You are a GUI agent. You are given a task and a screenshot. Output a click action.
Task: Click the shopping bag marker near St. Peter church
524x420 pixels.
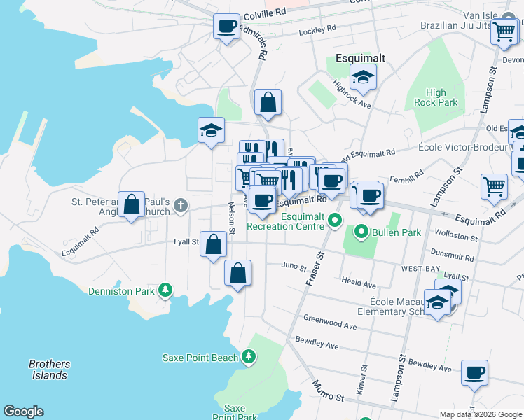pyautogui.click(x=131, y=206)
